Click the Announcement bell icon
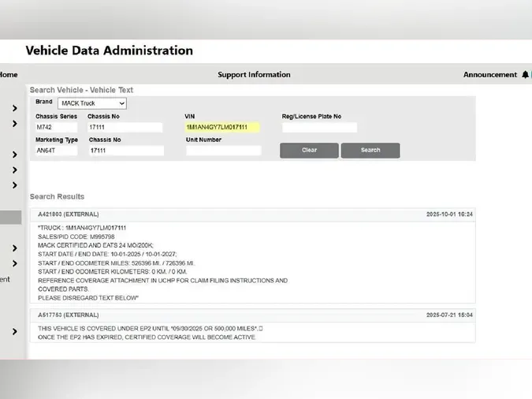Image resolution: width=532 pixels, height=399 pixels. pyautogui.click(x=525, y=75)
